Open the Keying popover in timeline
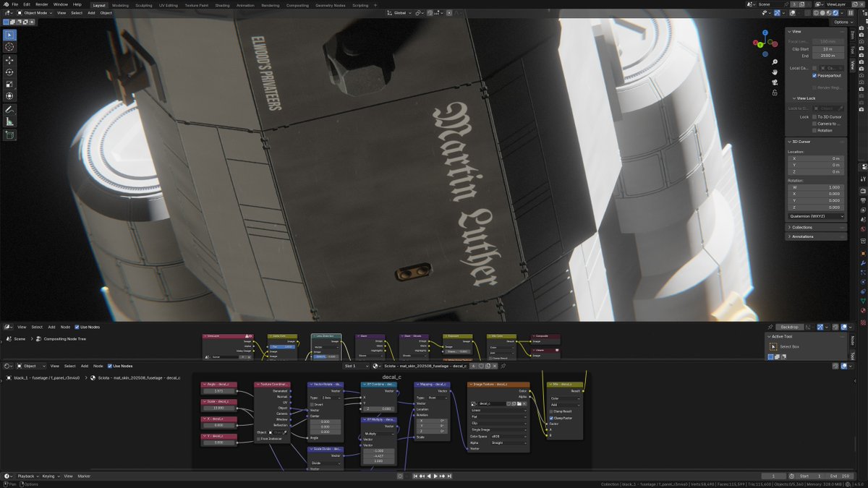This screenshot has height=488, width=868. 50,476
